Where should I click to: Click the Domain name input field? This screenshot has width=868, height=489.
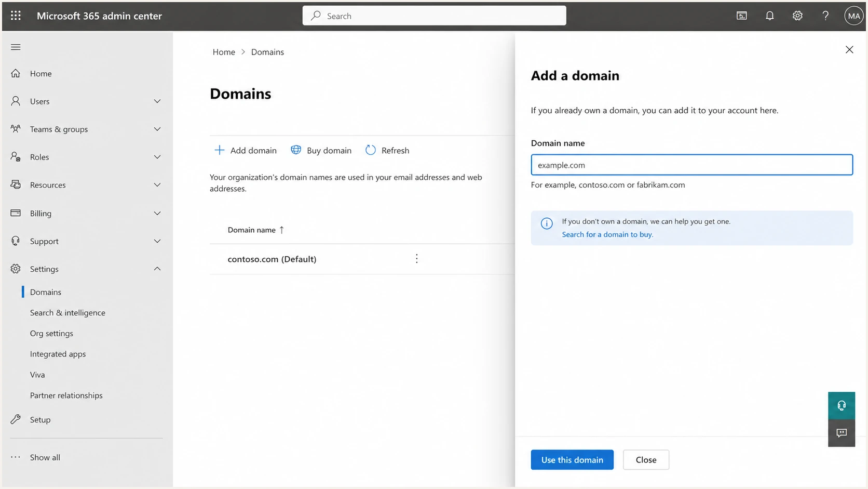point(691,165)
